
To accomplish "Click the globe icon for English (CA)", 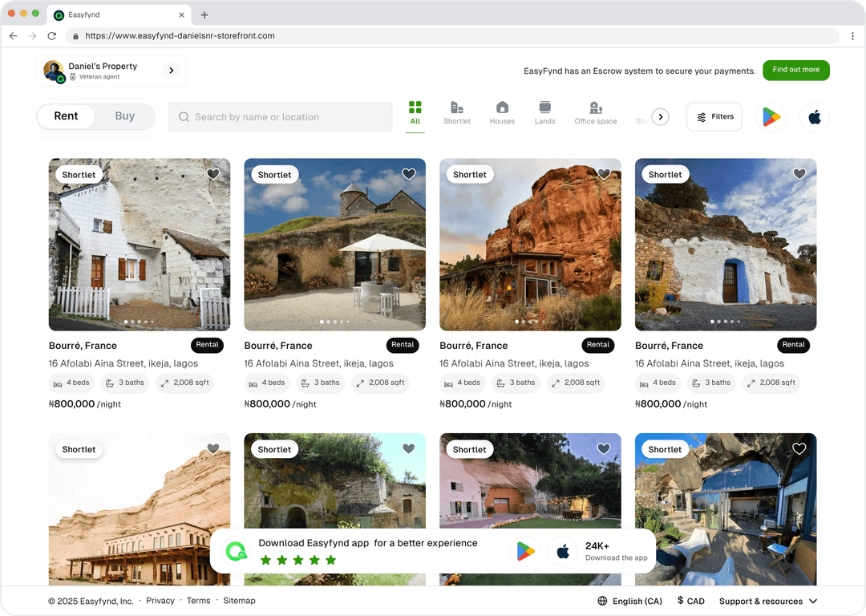I will coord(602,601).
